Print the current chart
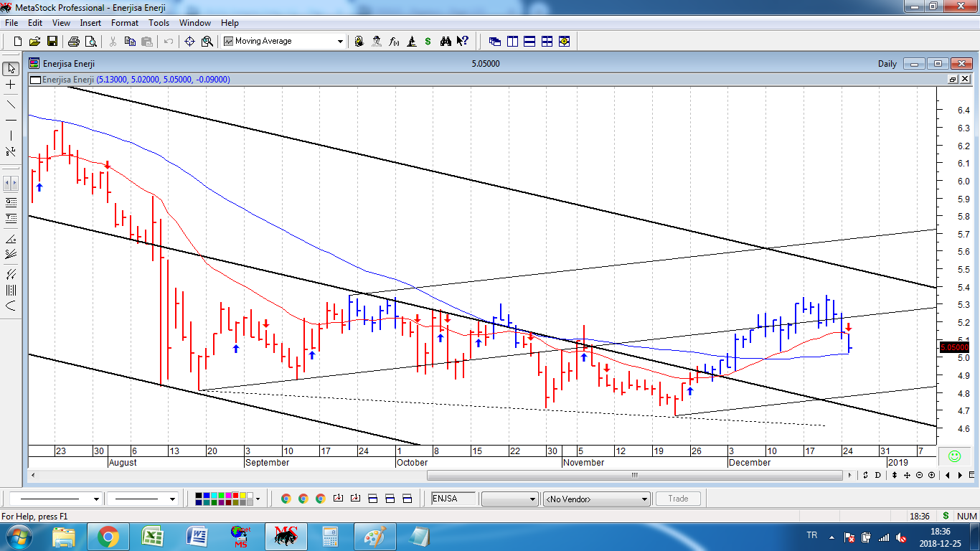The height and width of the screenshot is (551, 980). click(72, 42)
